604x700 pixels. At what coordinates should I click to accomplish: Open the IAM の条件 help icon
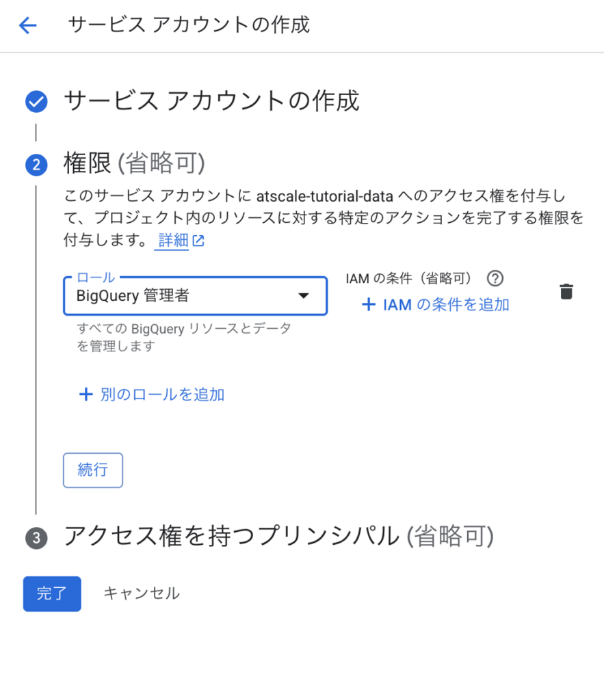coord(495,278)
